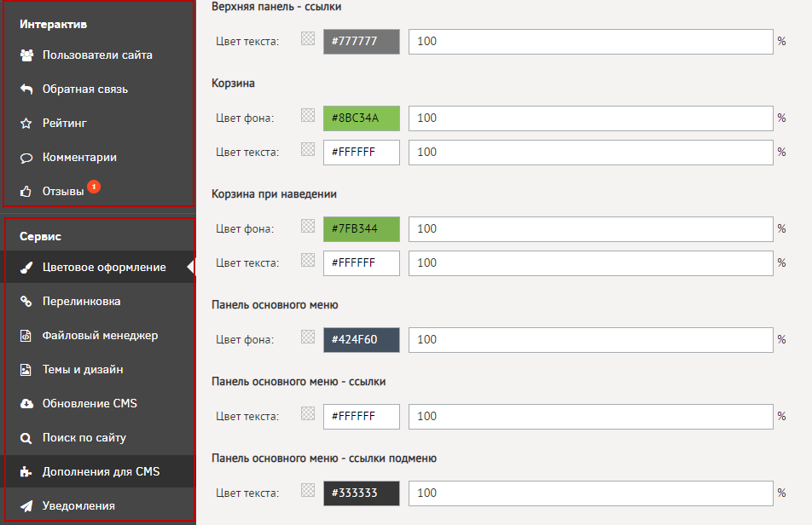
Task: Open Дополнения для CMS
Action: point(100,471)
